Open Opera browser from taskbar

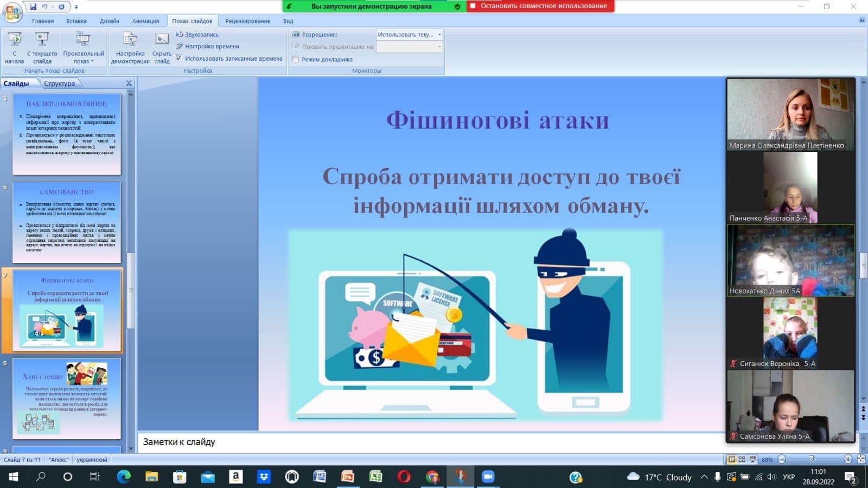(x=404, y=477)
